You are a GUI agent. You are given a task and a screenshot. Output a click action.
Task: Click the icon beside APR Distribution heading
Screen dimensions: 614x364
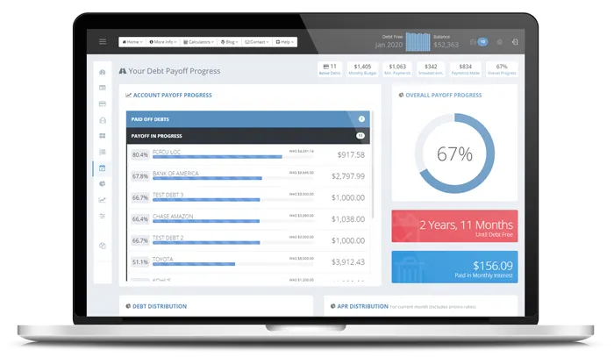coord(332,306)
